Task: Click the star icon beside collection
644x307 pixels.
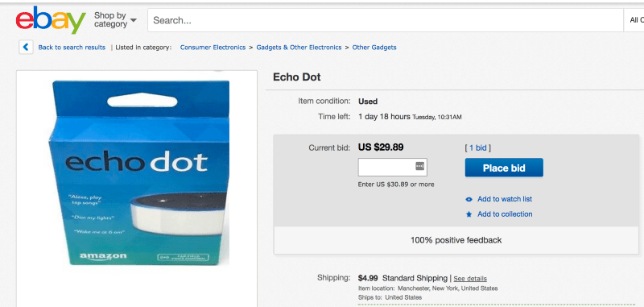Action: click(x=469, y=214)
